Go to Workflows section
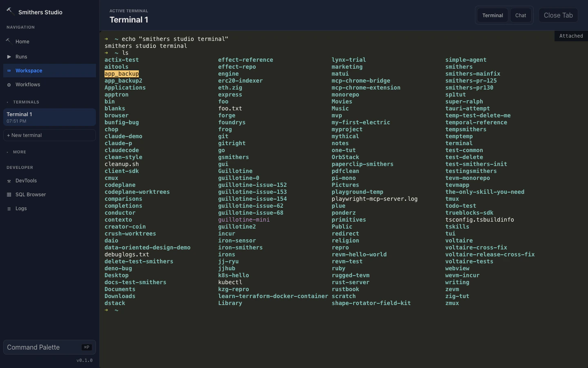Screen dimensions: 588x368 point(49,85)
